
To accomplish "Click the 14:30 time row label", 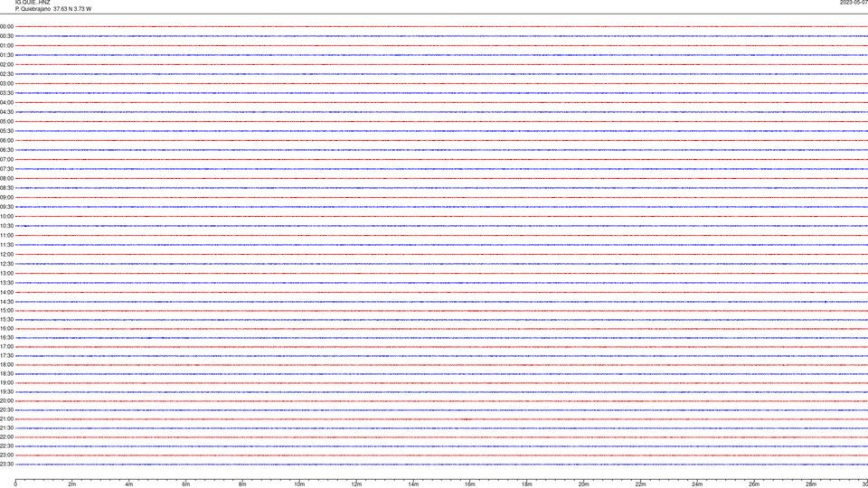I will [x=6, y=302].
